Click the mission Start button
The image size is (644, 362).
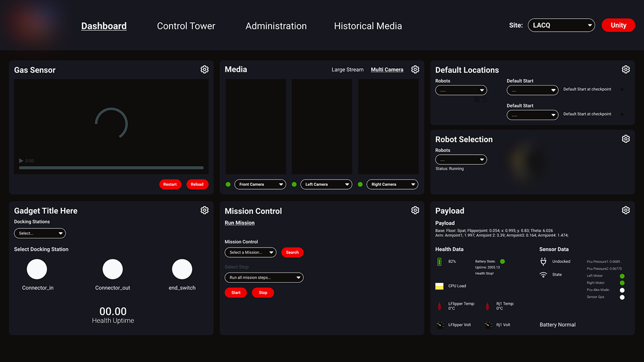click(x=236, y=293)
